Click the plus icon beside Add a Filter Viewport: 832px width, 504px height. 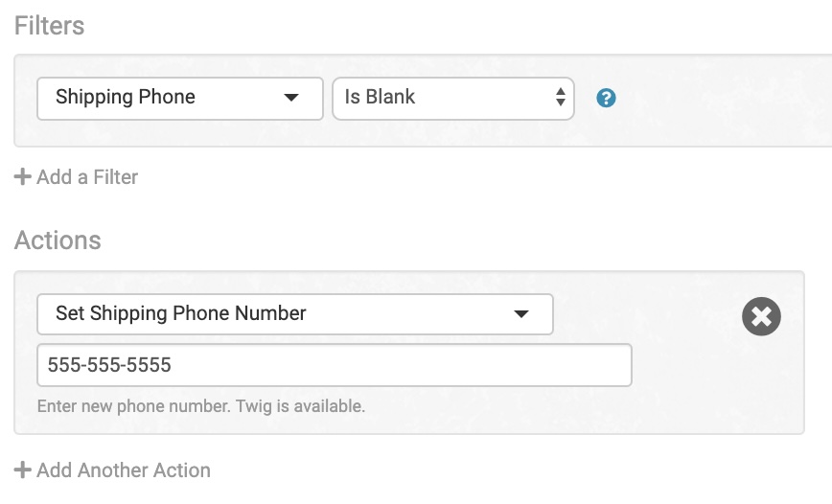(23, 177)
